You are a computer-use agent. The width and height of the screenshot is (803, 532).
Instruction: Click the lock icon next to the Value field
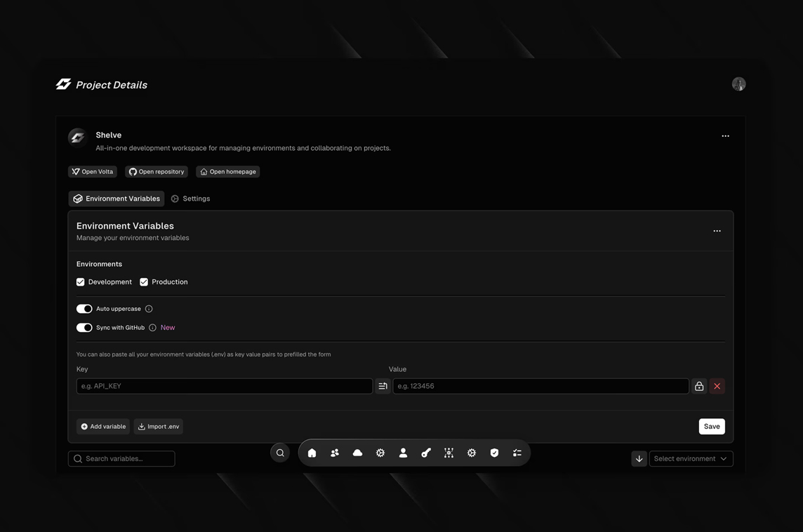[699, 386]
